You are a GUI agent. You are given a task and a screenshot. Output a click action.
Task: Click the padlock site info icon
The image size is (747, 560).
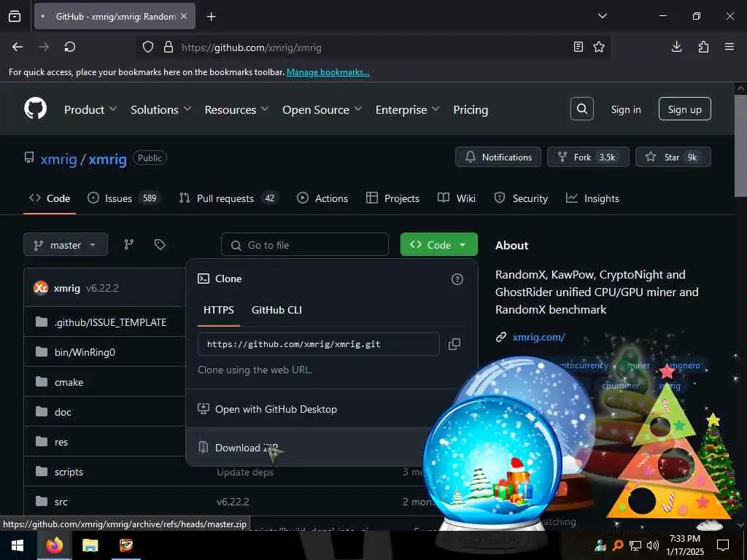(x=169, y=47)
